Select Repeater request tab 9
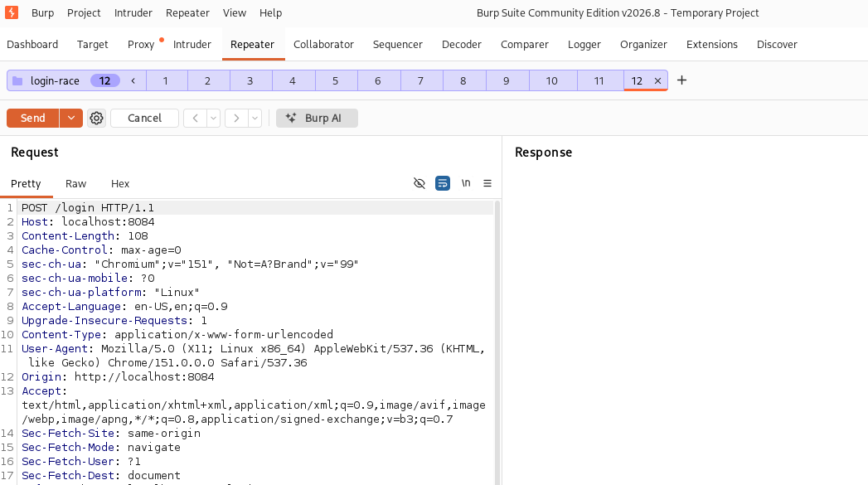868x485 pixels. tap(506, 81)
